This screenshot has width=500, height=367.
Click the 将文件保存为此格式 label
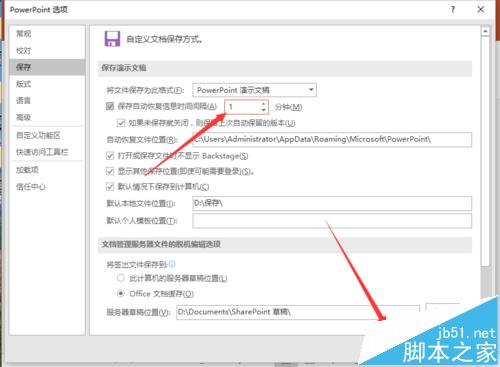(x=145, y=90)
